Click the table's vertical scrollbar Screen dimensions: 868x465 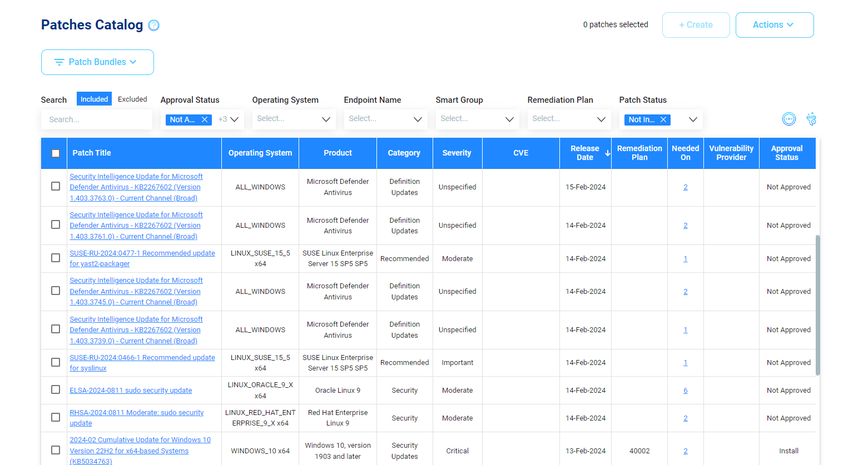coord(817,305)
